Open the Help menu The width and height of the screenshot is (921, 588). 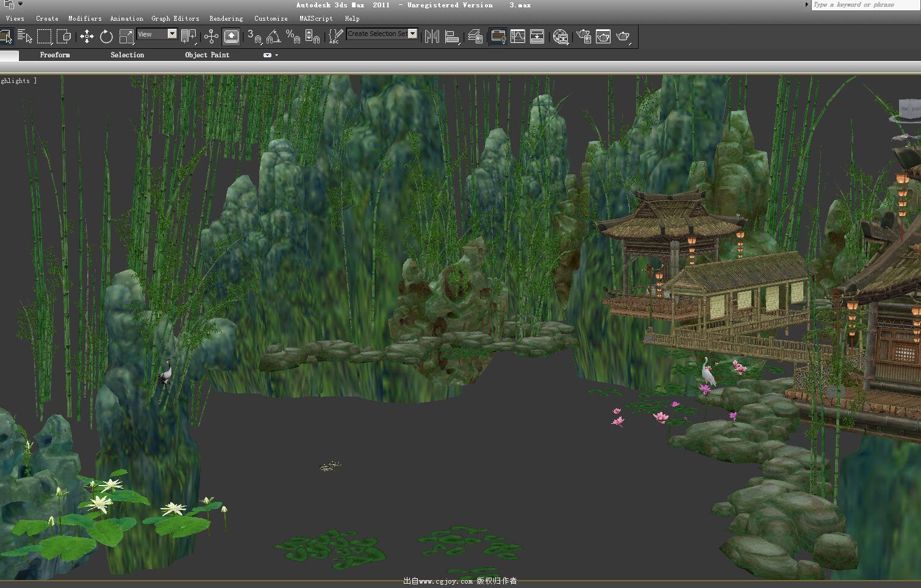352,19
